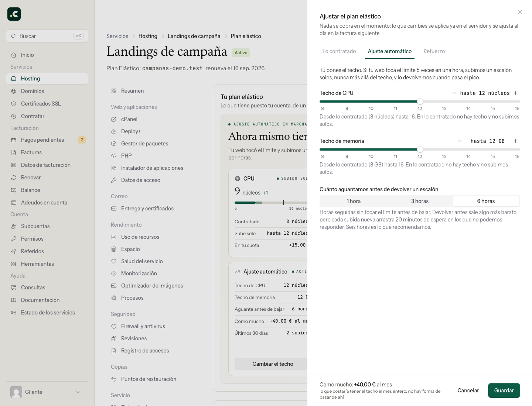Switch to the Refuerzo tab

pyautogui.click(x=434, y=51)
